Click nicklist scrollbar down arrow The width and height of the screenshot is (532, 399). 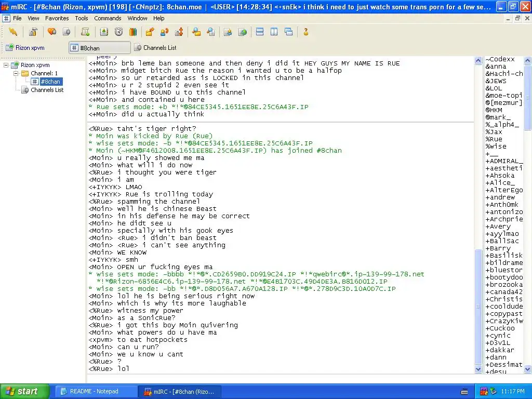(528, 369)
